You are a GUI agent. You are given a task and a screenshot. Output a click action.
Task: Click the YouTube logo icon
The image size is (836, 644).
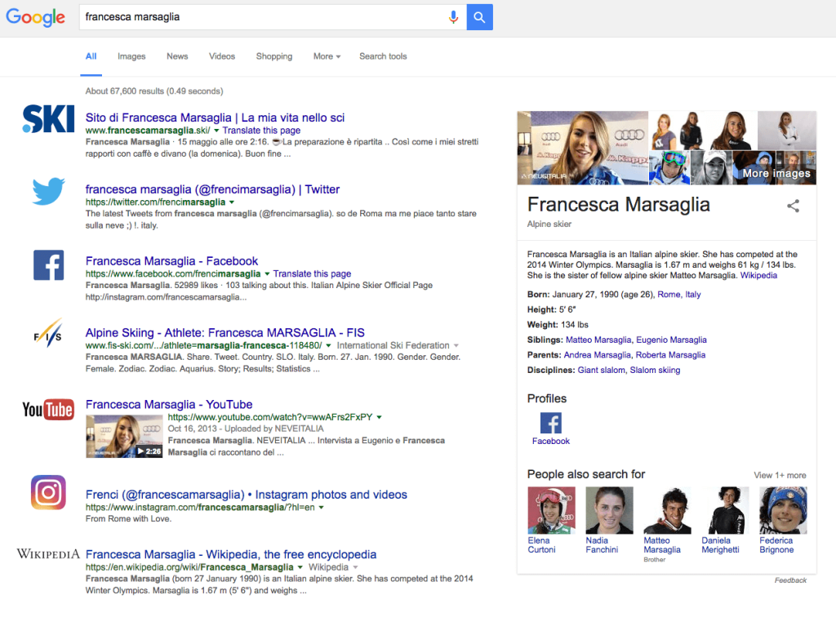click(x=48, y=410)
